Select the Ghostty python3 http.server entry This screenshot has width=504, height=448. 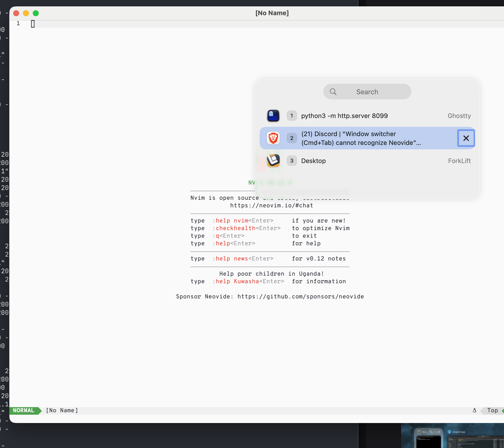[367, 116]
